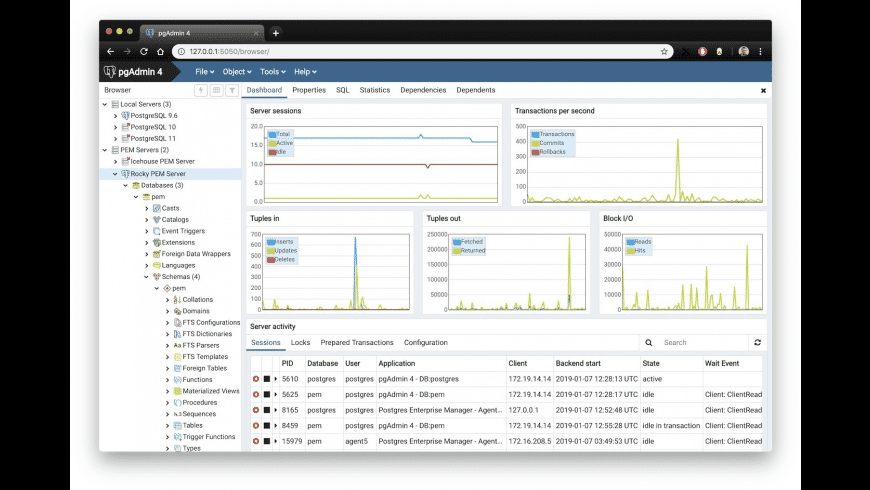Click the View Data grid icon
The image size is (870, 490).
[x=216, y=90]
